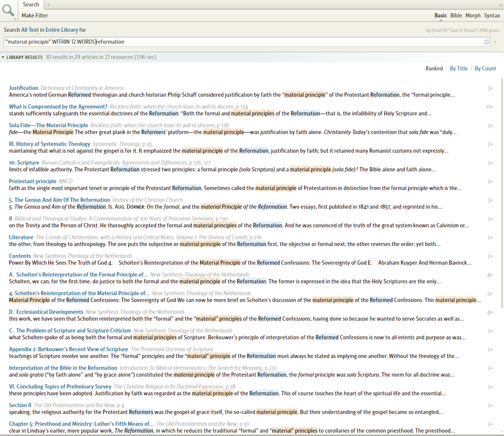Click the results list vertical scrollbar

coord(502,193)
